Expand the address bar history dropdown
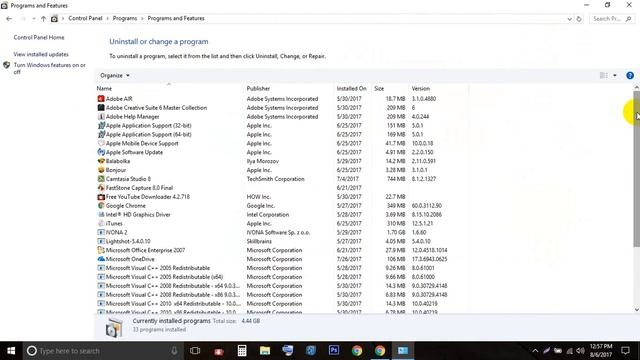Viewport: 640px width, 360px height. coord(569,19)
